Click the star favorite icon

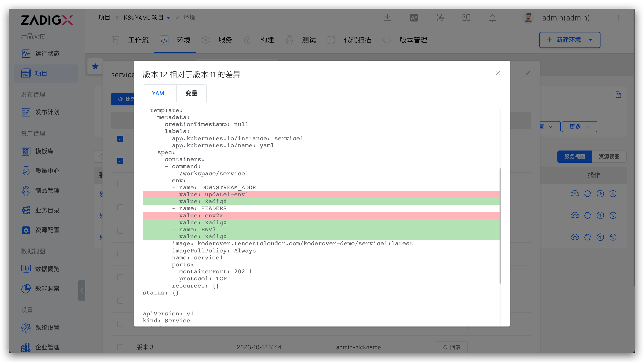click(95, 66)
